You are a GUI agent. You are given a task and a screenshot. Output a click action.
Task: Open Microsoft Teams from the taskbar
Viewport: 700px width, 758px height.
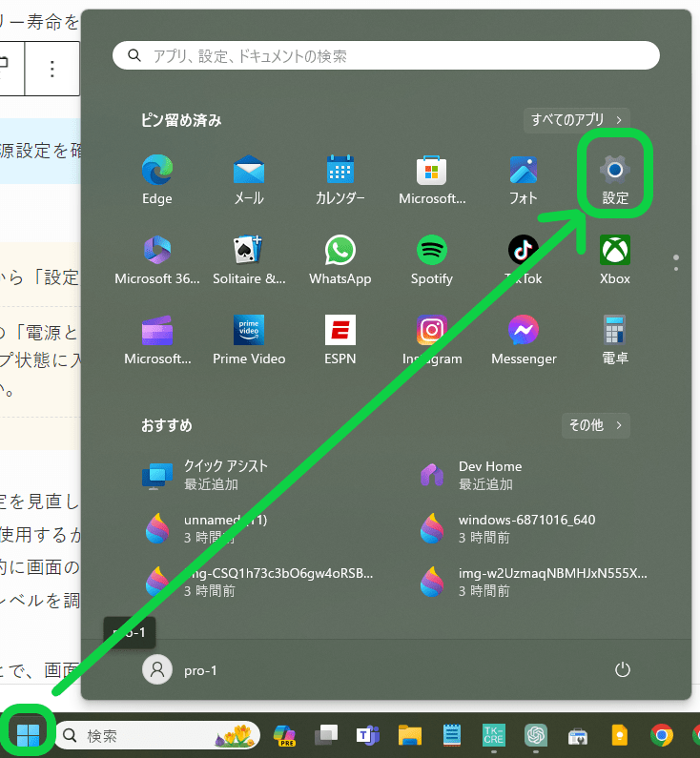coord(368,736)
